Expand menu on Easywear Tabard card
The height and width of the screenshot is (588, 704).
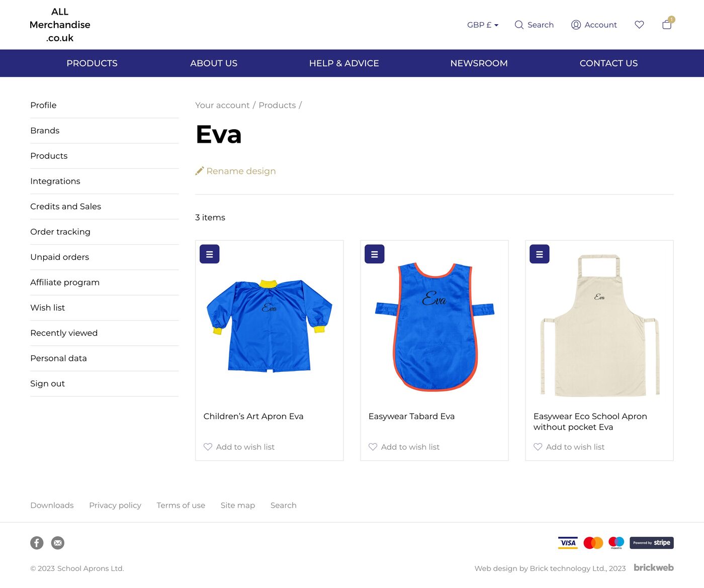pyautogui.click(x=374, y=254)
